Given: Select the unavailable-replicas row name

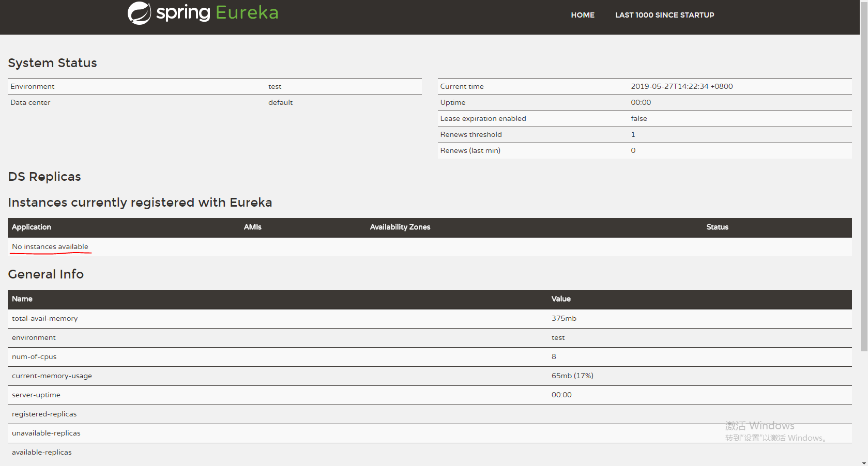Looking at the screenshot, I should coord(47,433).
